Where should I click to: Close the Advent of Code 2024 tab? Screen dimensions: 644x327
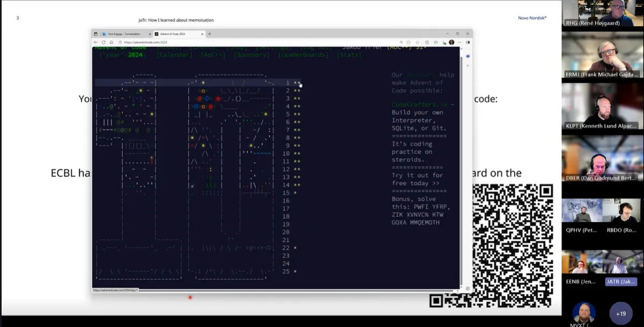pyautogui.click(x=201, y=34)
